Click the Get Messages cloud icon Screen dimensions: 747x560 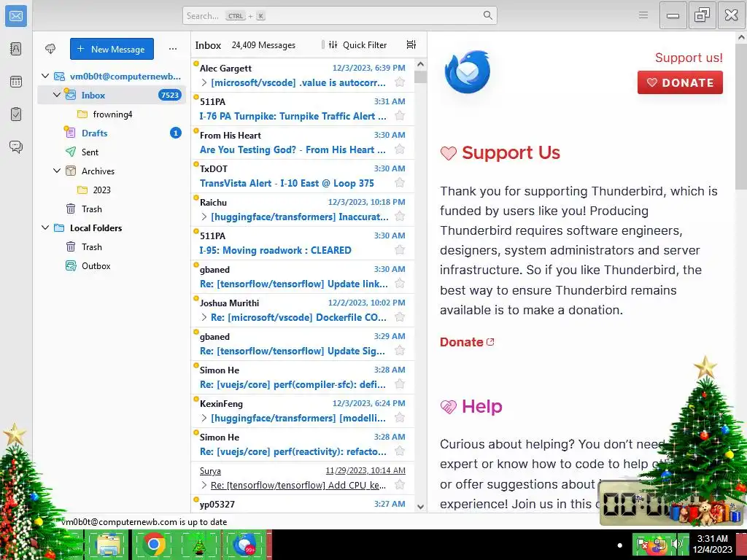point(50,49)
